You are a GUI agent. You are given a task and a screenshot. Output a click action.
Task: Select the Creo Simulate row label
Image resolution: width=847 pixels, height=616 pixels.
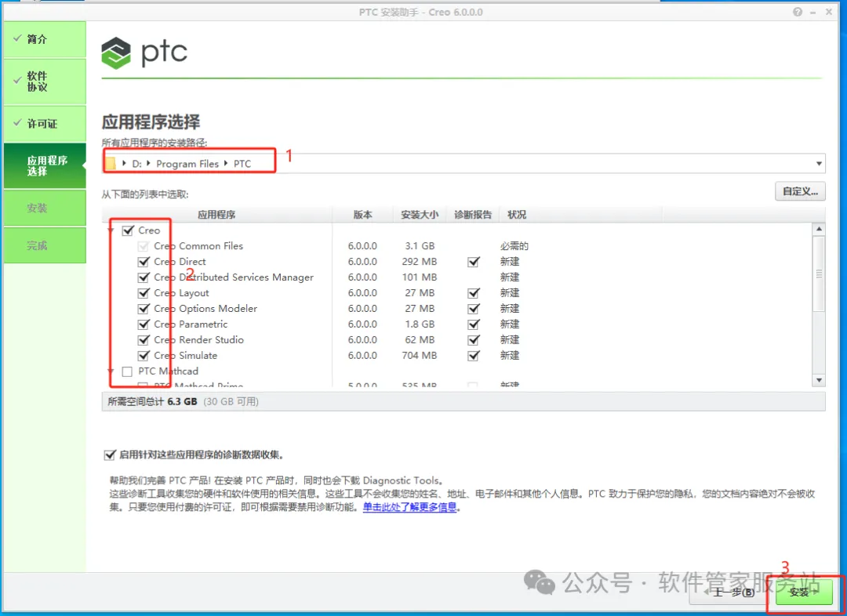pyautogui.click(x=185, y=356)
